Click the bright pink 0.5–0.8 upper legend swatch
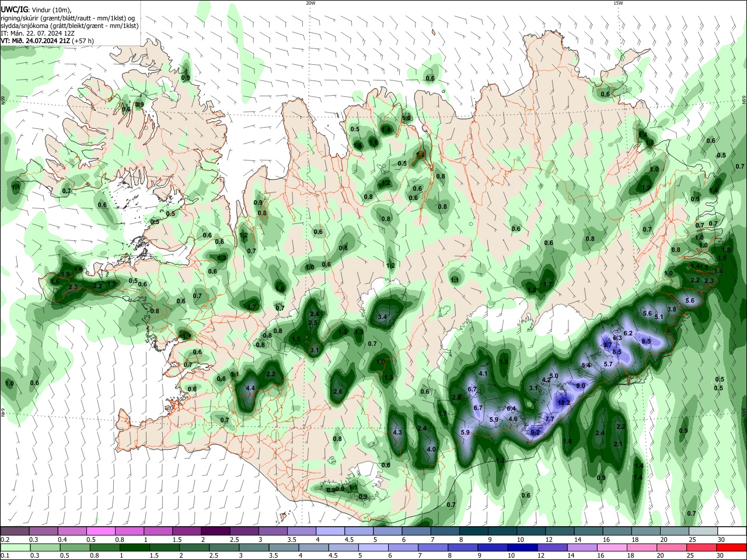 (x=100, y=531)
